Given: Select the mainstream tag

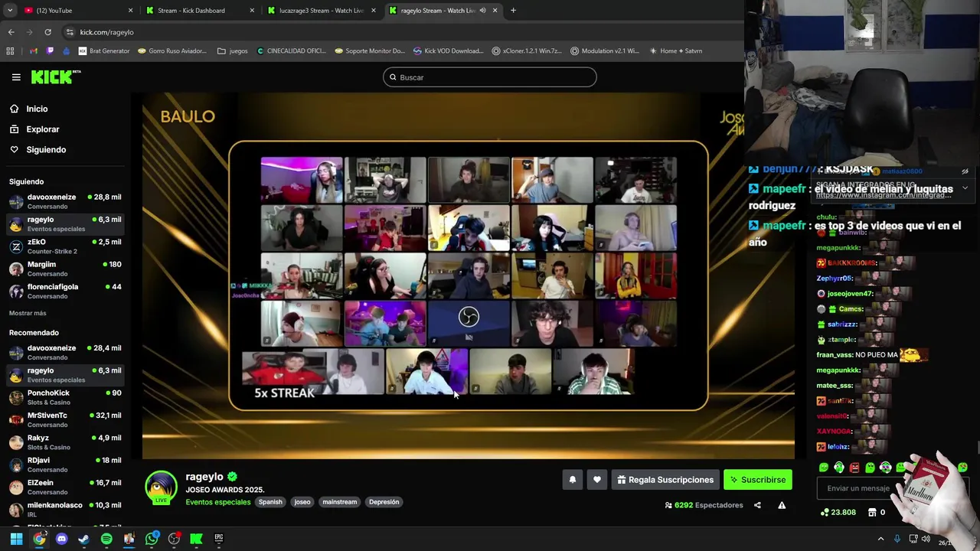Looking at the screenshot, I should 340,502.
